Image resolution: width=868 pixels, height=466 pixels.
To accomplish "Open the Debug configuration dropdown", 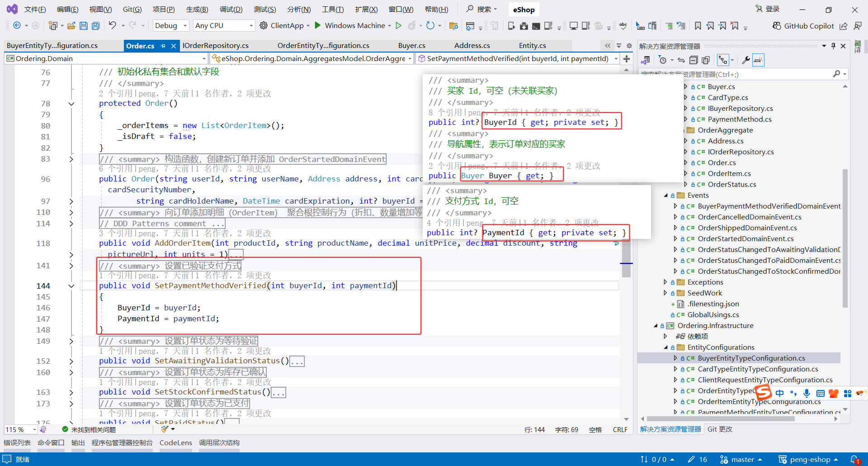I will click(x=171, y=26).
